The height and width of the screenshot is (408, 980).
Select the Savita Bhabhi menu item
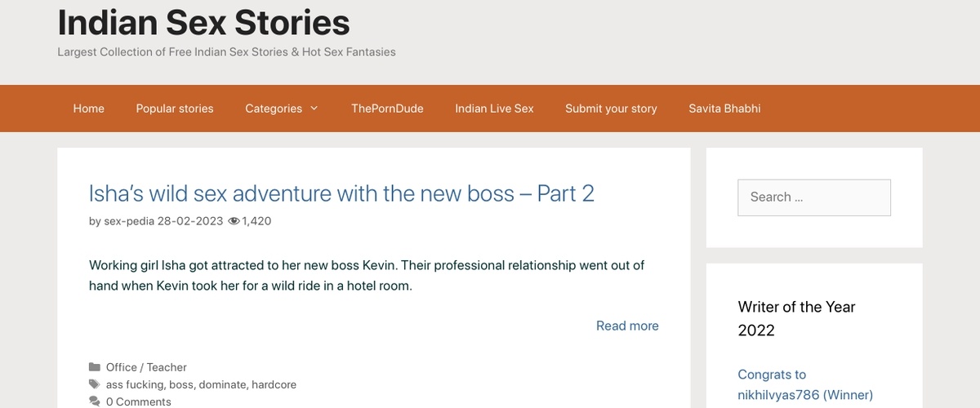tap(724, 109)
